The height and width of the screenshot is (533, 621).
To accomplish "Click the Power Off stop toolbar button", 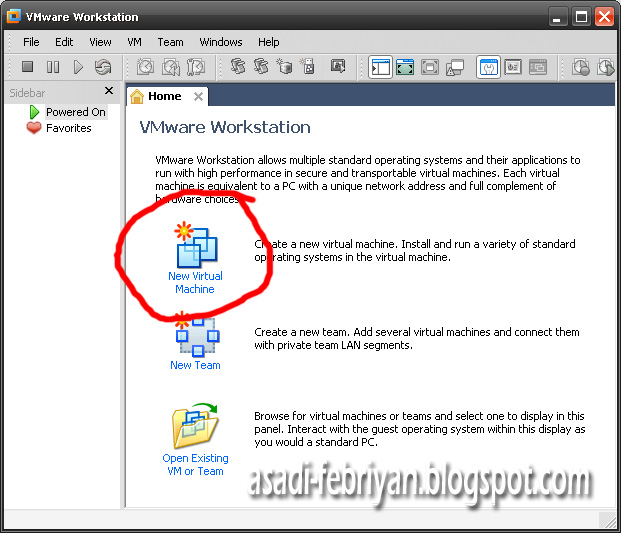I will pyautogui.click(x=27, y=67).
